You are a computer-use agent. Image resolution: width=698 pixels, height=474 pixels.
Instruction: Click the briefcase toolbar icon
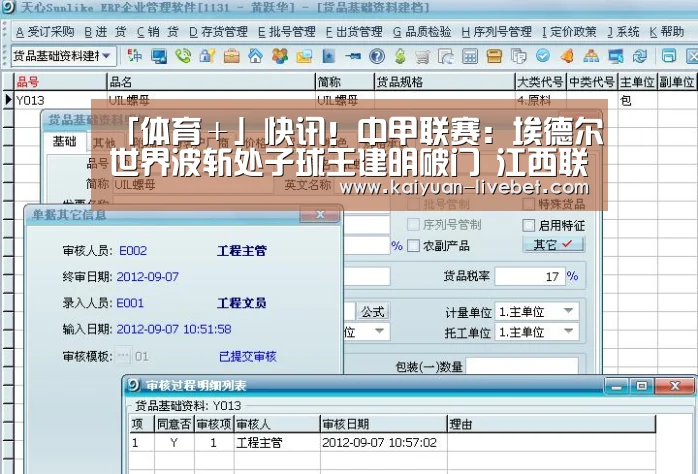coord(231,56)
